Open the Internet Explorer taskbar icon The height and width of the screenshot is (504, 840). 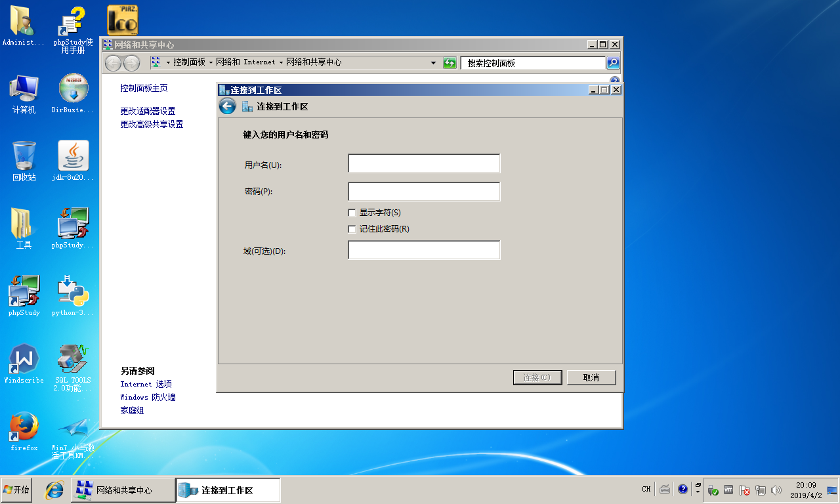(54, 490)
